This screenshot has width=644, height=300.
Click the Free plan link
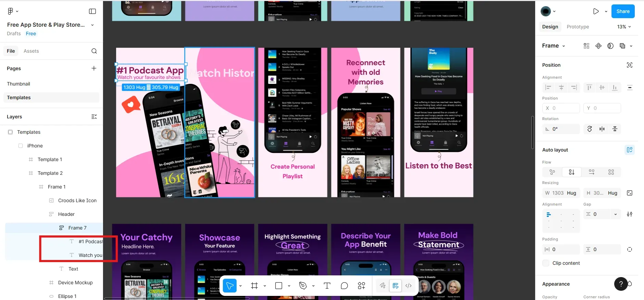click(x=31, y=34)
